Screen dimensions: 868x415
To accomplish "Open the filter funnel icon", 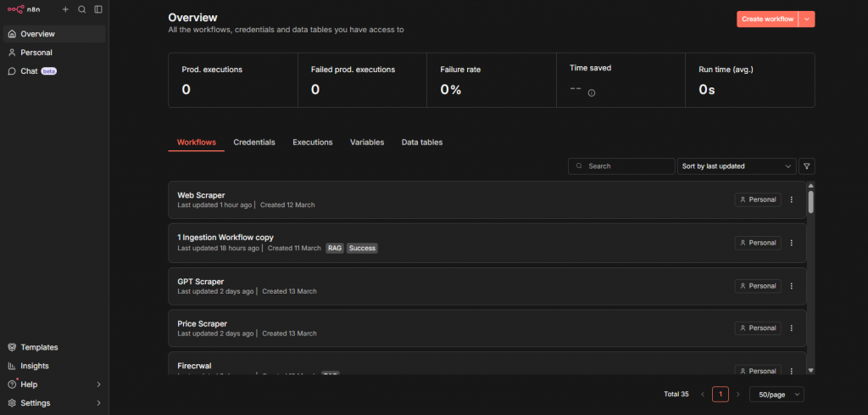I will tap(807, 166).
